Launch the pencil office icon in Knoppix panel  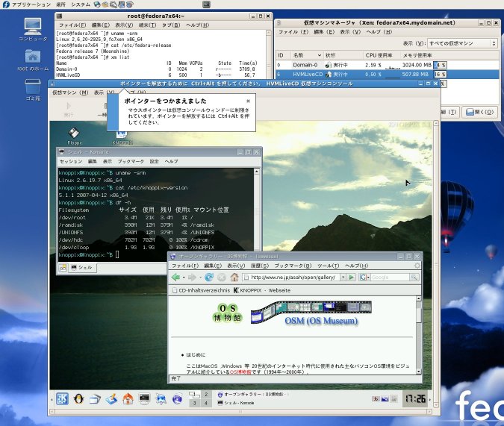111,398
